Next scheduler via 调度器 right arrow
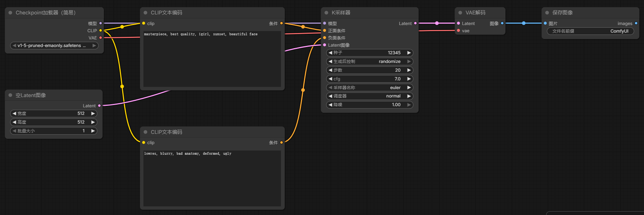 (409, 96)
